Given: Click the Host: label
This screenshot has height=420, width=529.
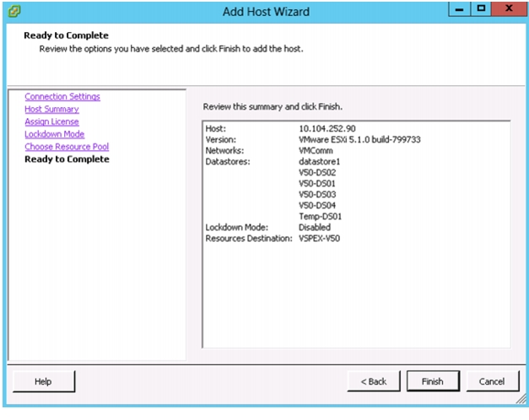Looking at the screenshot, I should [216, 128].
